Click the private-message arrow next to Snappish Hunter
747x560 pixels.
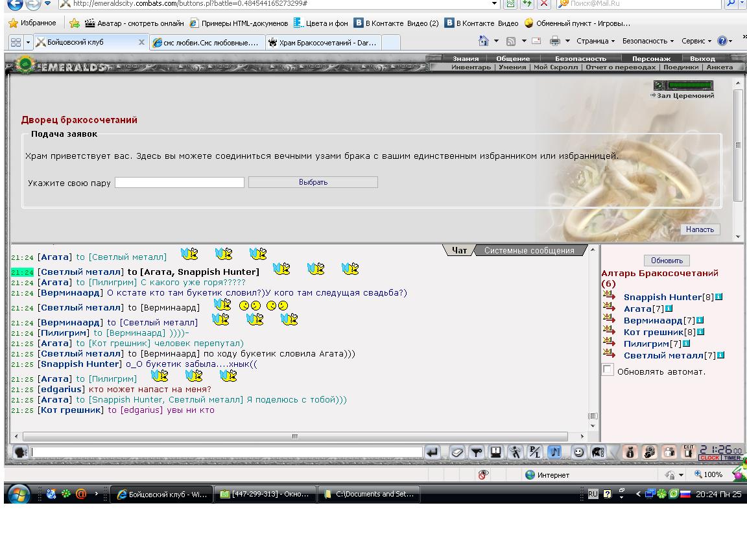(609, 295)
